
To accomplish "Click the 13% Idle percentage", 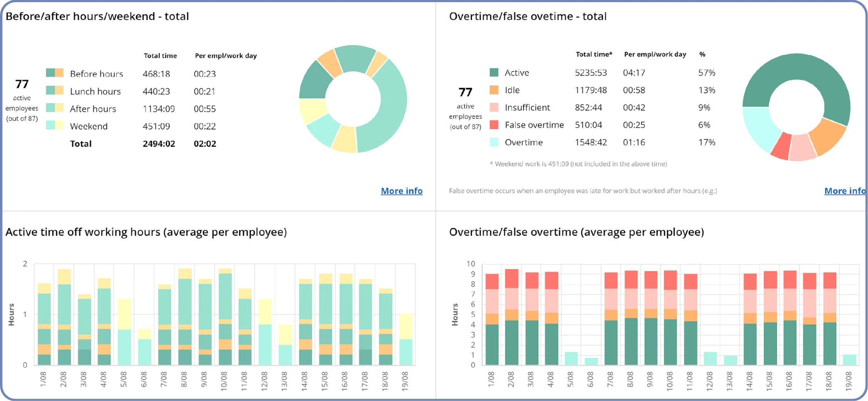I will [707, 90].
